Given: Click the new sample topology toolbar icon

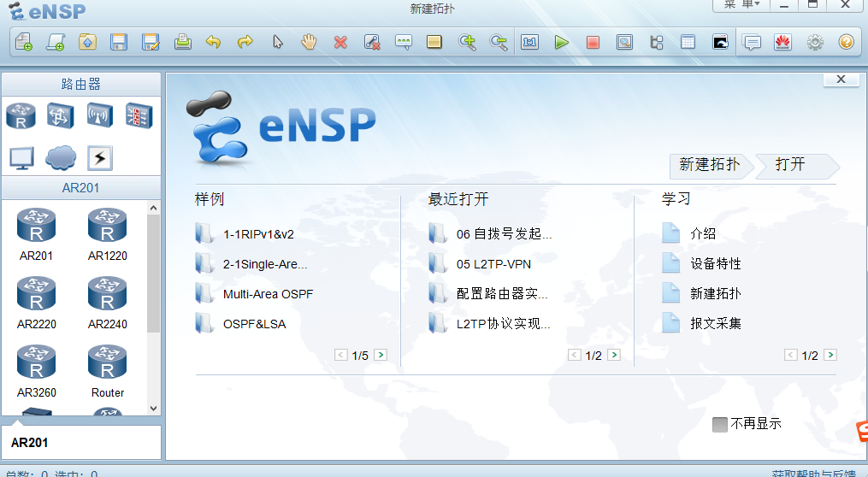Looking at the screenshot, I should (56, 42).
